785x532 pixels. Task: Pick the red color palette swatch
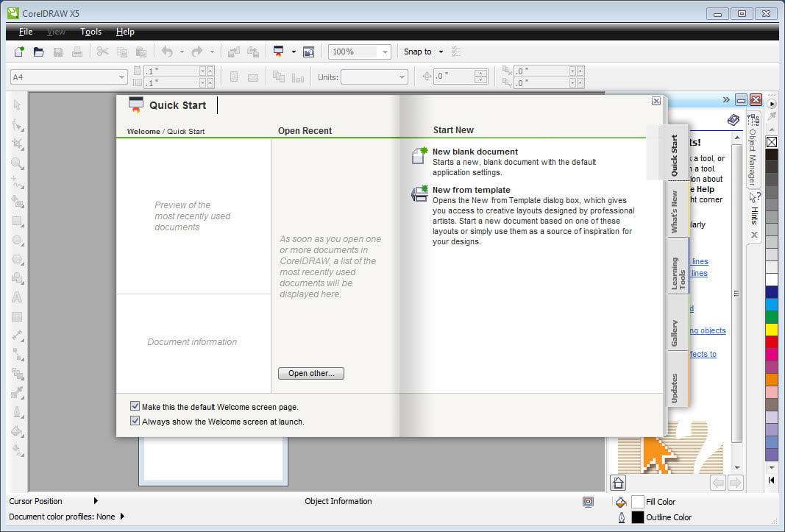772,341
